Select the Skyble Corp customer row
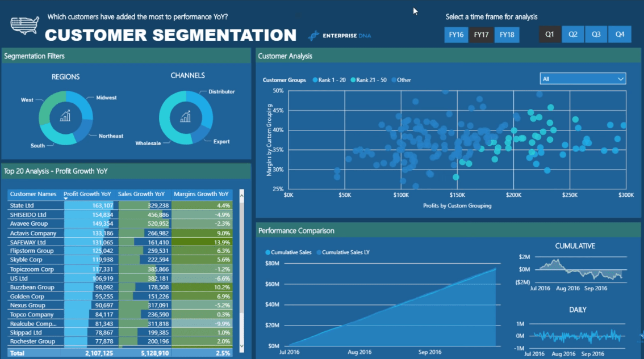 click(120, 260)
